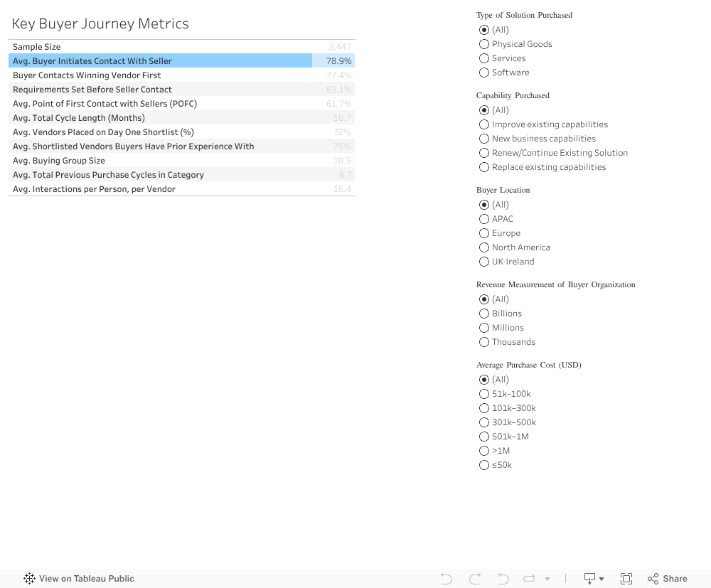Click the 78.9% value cell
Image resolution: width=711 pixels, height=588 pixels.
click(333, 60)
